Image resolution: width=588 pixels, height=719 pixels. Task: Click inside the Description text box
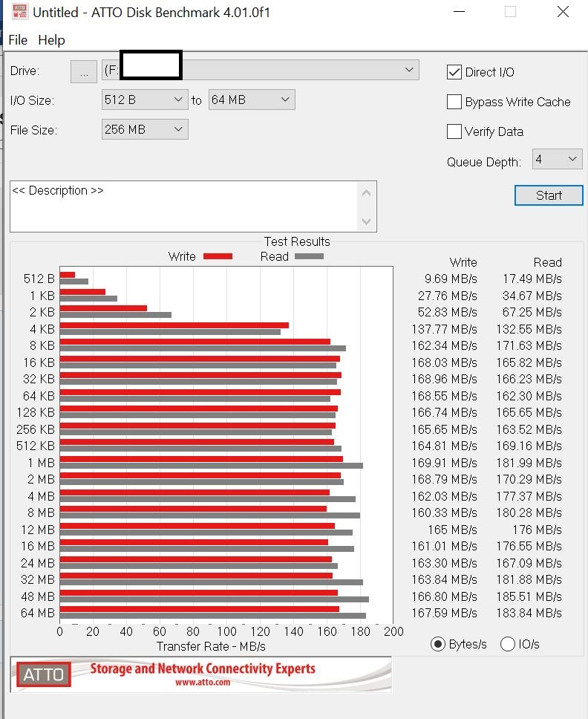[x=183, y=206]
